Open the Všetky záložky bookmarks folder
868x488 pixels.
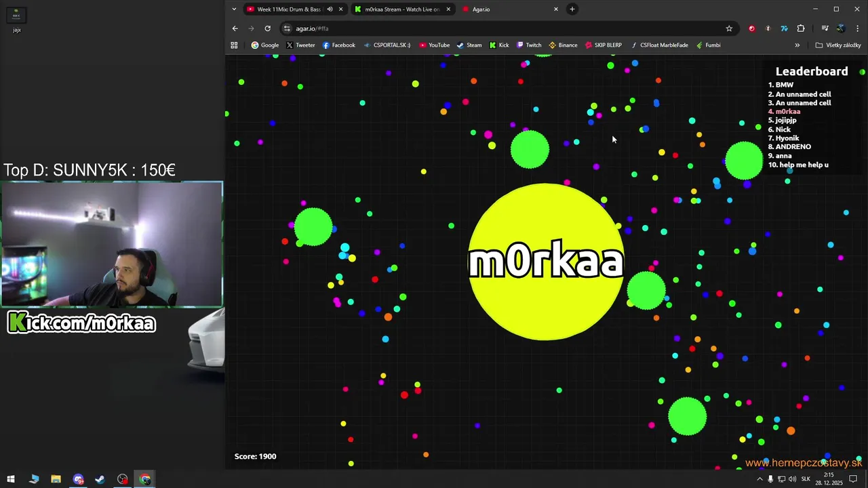tap(838, 45)
